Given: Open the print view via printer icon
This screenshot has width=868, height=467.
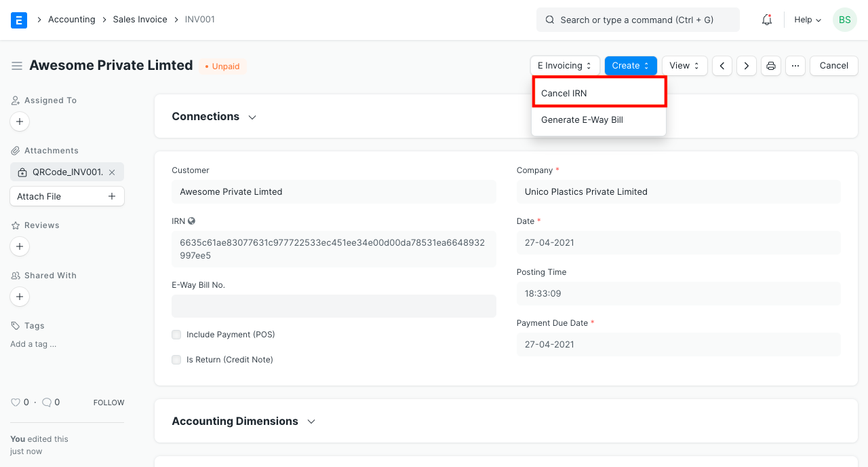Looking at the screenshot, I should click(x=770, y=65).
